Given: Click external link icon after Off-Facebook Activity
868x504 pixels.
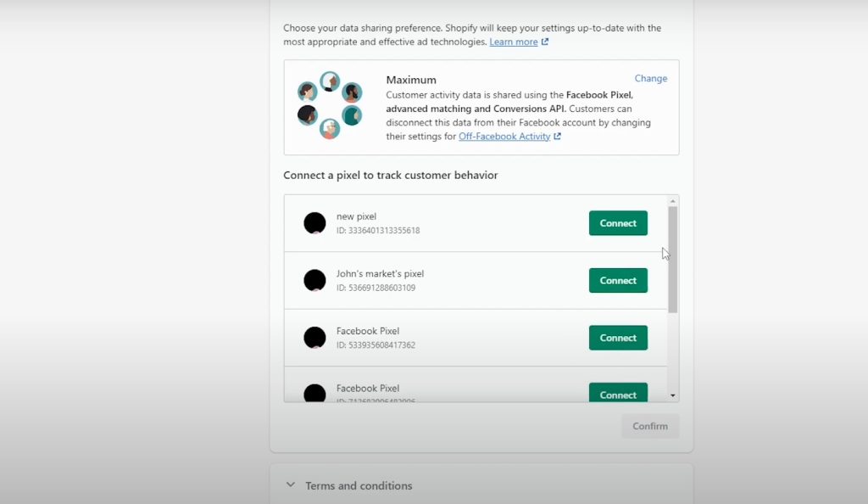Looking at the screenshot, I should pyautogui.click(x=557, y=137).
